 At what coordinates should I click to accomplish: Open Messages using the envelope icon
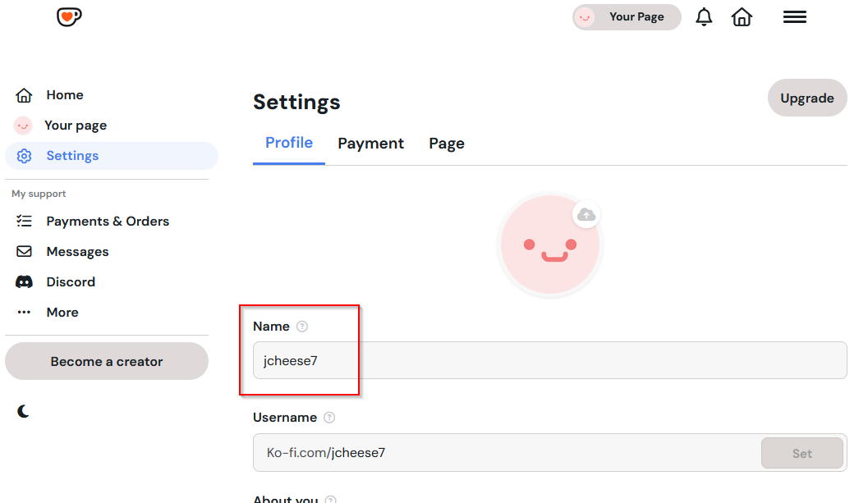tap(25, 251)
